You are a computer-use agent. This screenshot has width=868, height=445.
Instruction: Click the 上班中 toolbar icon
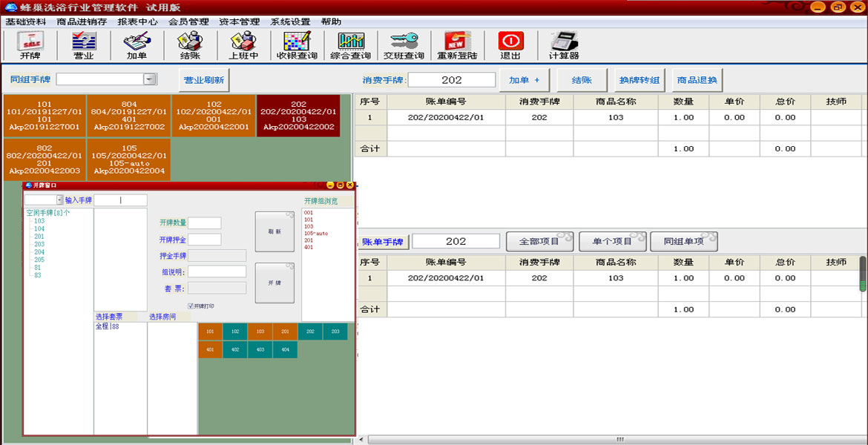point(243,45)
